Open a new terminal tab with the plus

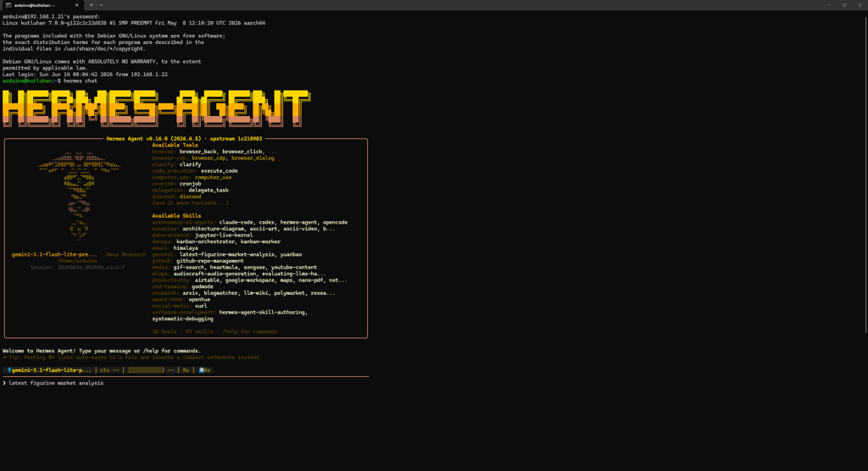click(x=92, y=5)
